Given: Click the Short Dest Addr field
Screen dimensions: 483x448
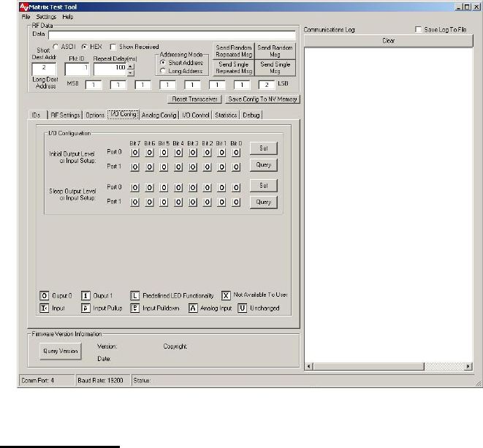Looking at the screenshot, I should point(44,69).
